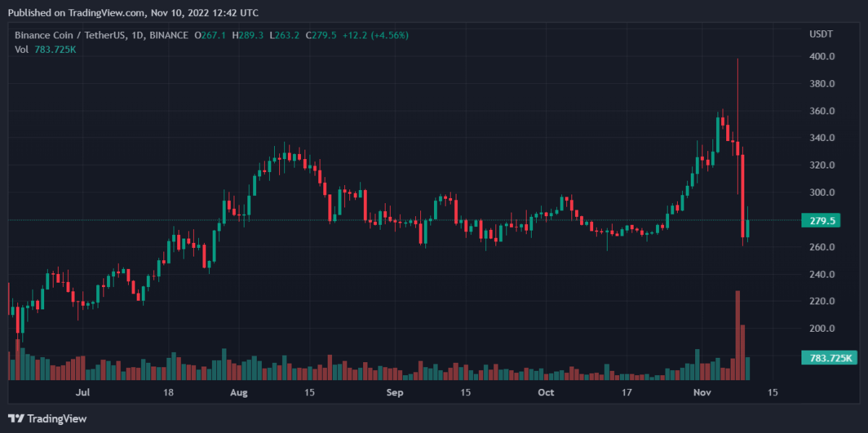The height and width of the screenshot is (433, 868).
Task: Click the tallest red volume bar in November
Action: point(738,335)
